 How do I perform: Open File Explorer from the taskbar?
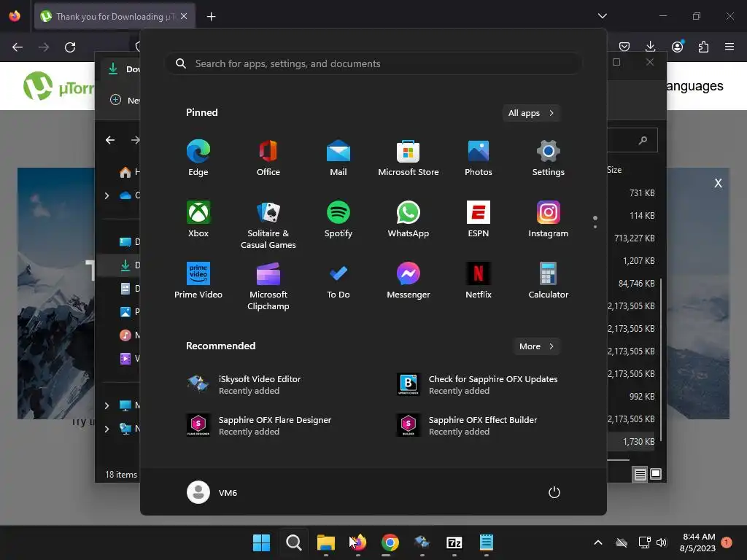click(326, 542)
